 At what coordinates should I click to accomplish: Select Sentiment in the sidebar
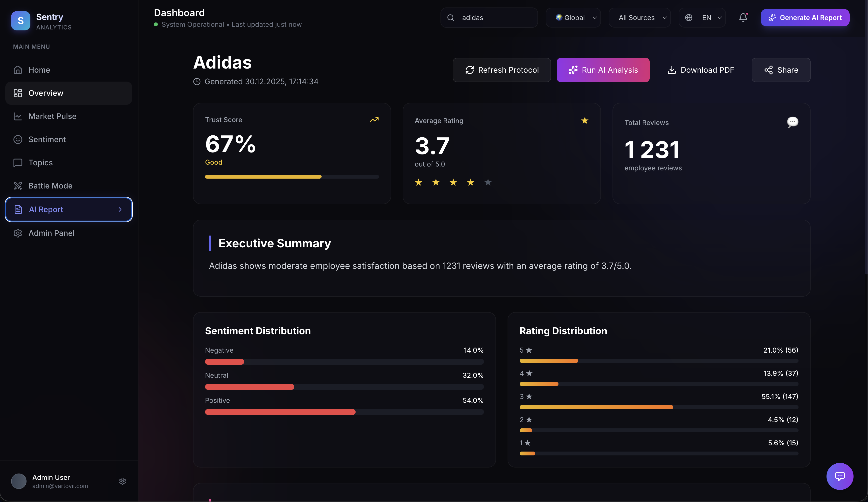click(47, 139)
